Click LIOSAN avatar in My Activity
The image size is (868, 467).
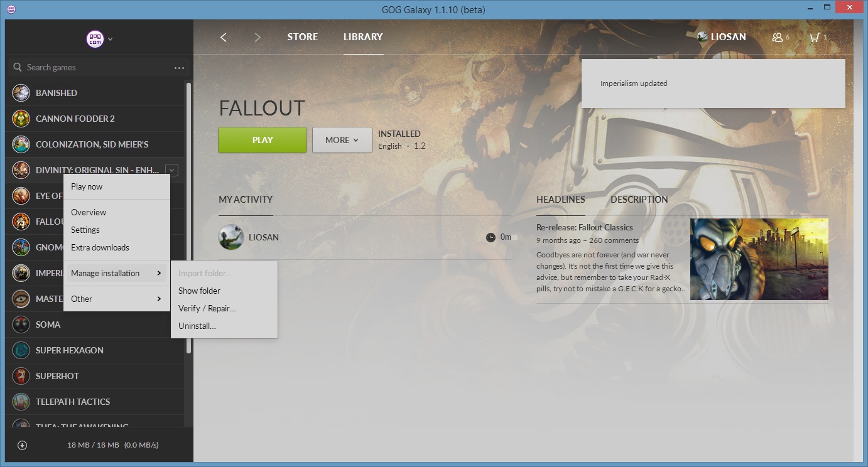pyautogui.click(x=231, y=237)
